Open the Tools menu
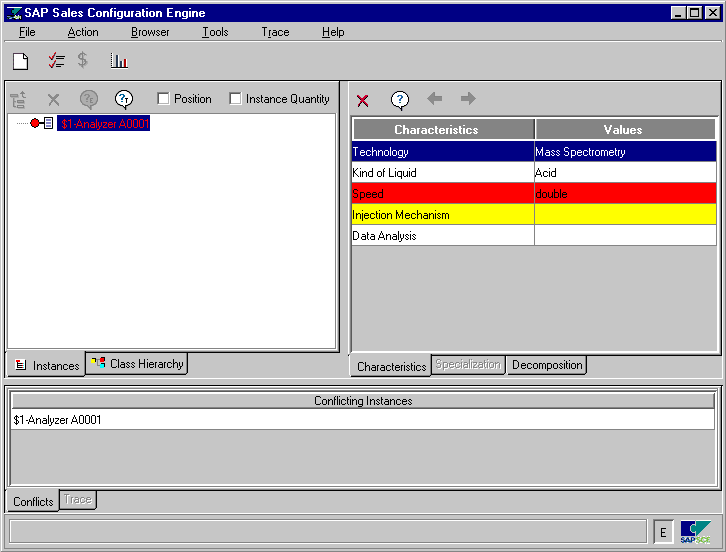This screenshot has width=726, height=552. (215, 32)
